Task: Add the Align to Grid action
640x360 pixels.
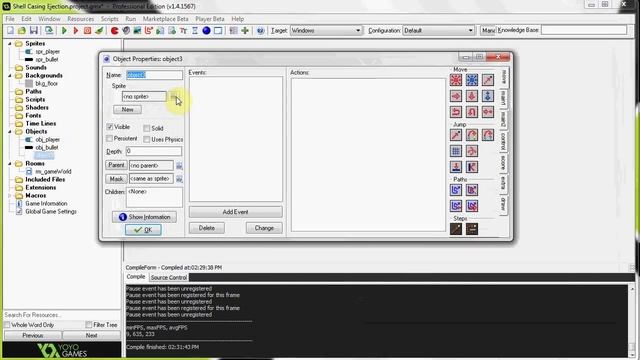Action: pyautogui.click(x=456, y=151)
